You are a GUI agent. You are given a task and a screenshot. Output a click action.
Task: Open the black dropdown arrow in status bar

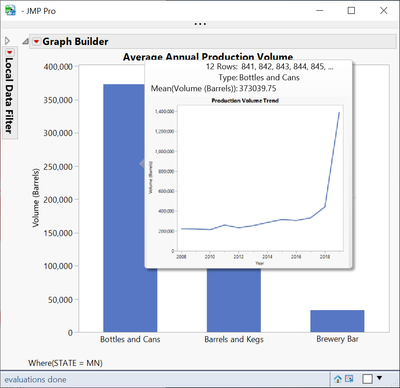(379, 378)
